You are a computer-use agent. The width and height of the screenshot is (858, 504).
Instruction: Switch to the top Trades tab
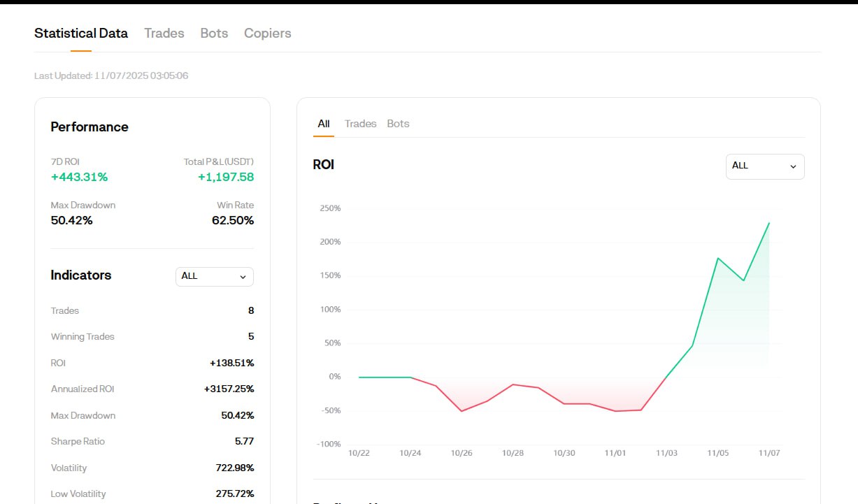pyautogui.click(x=164, y=33)
